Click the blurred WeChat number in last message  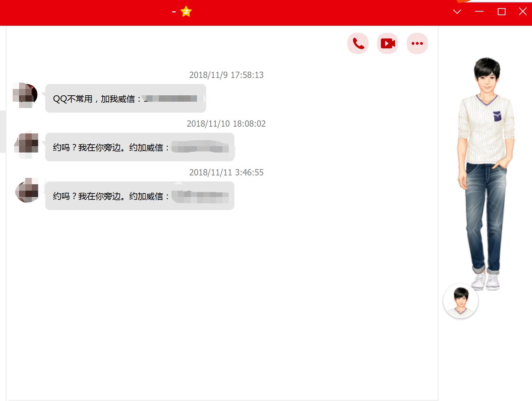pos(201,195)
